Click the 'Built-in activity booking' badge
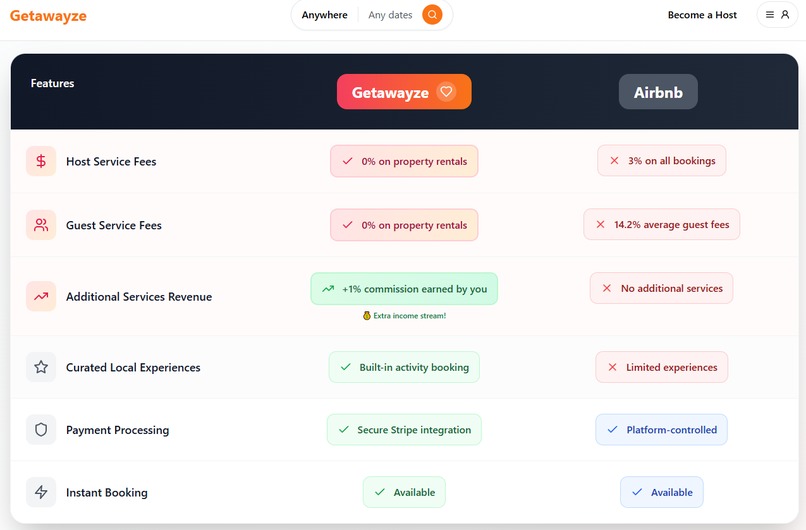806x530 pixels. coord(404,367)
